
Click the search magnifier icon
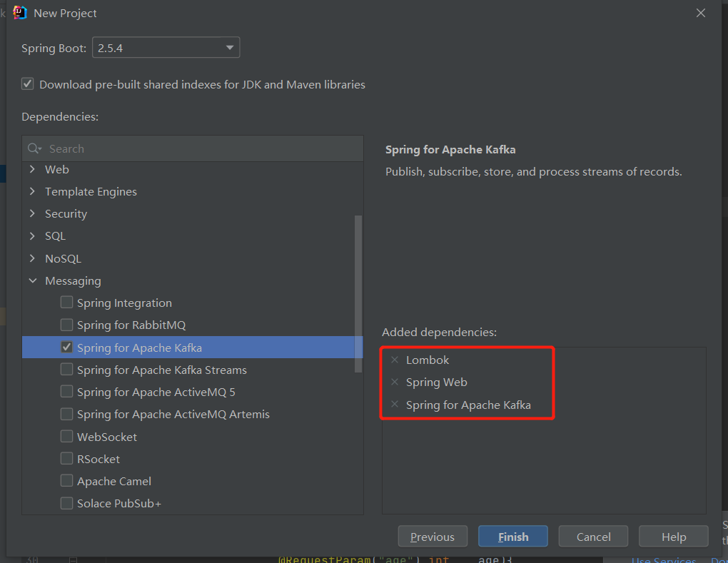[34, 148]
